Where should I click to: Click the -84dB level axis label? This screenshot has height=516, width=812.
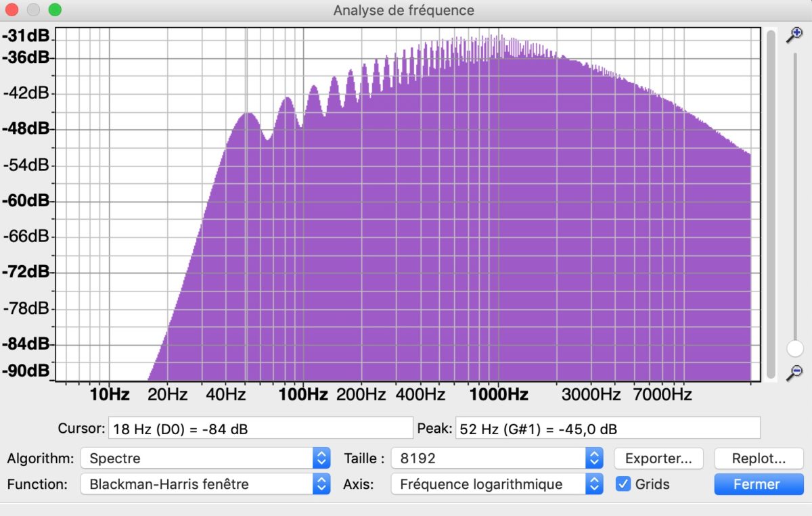[26, 344]
